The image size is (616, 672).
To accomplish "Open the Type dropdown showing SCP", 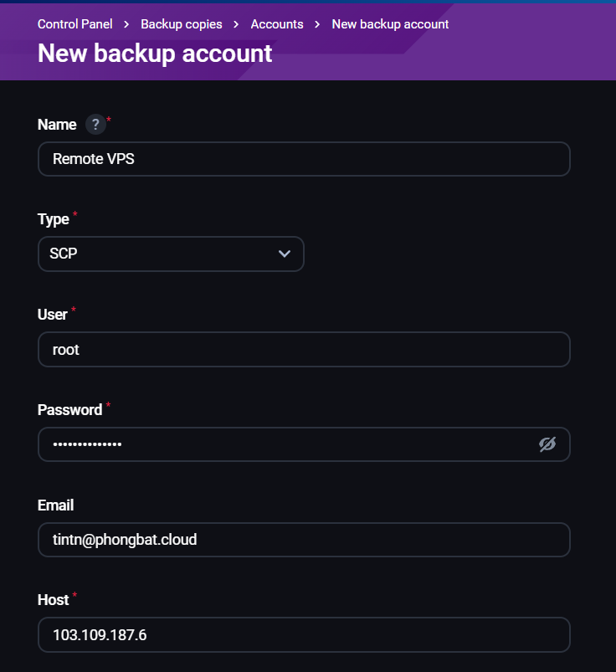I will coord(171,254).
